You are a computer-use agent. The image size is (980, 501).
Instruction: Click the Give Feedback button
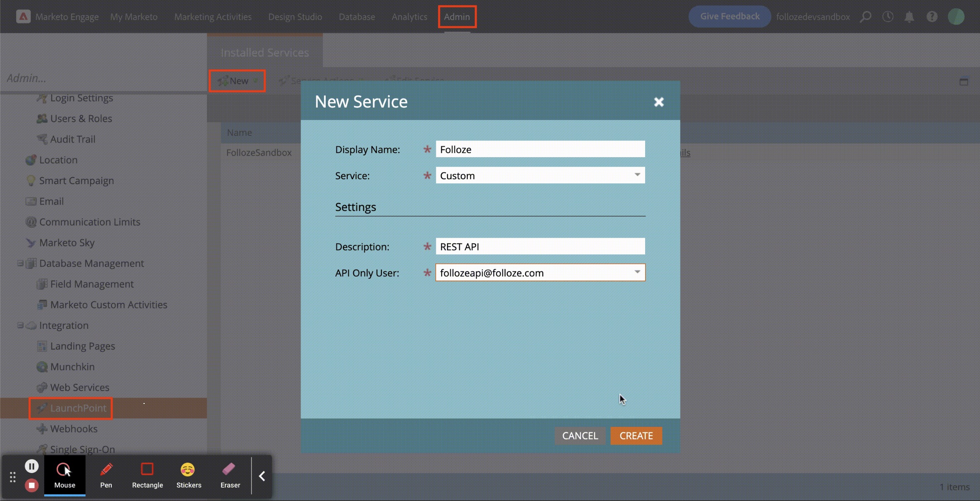730,17
